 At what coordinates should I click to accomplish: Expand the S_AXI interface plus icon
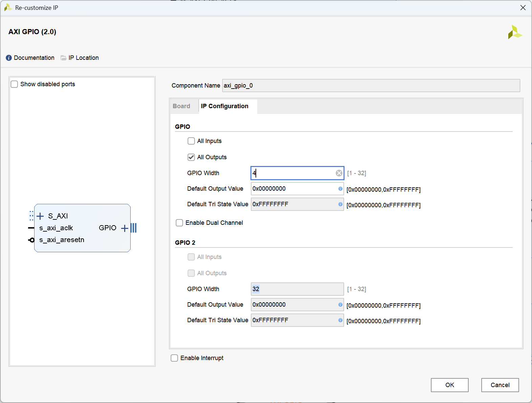pos(40,216)
